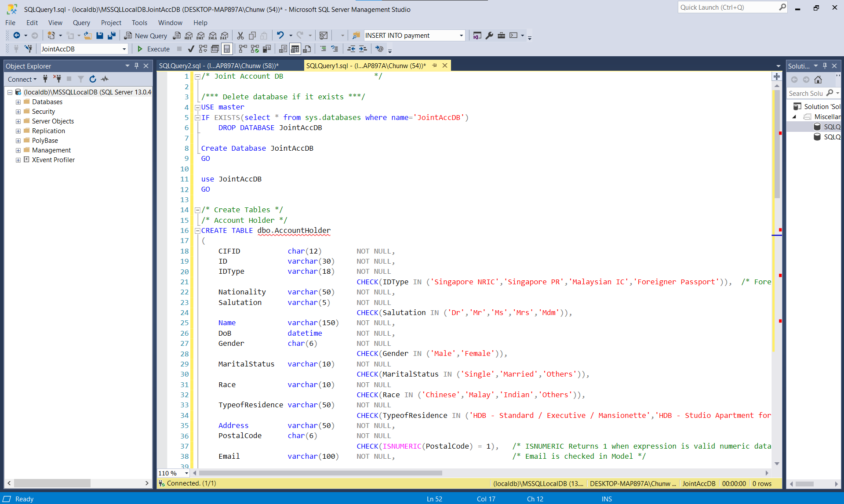
Task: Click the New Query button
Action: click(146, 36)
